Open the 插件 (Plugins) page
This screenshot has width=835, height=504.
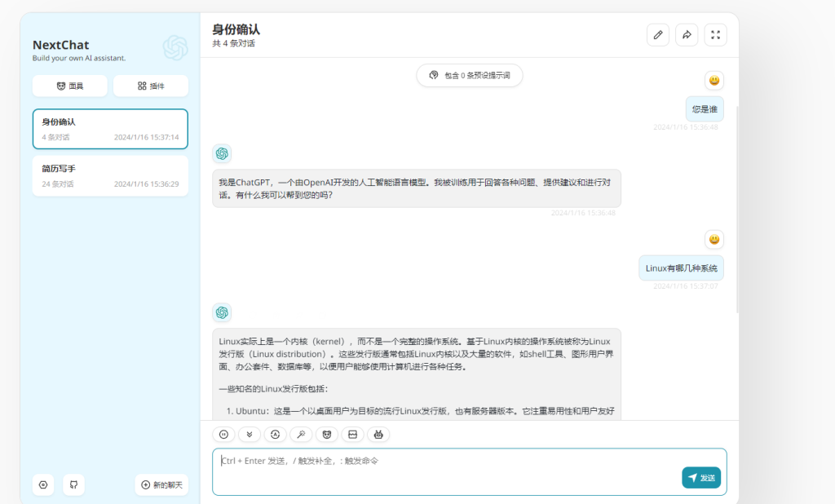click(151, 86)
